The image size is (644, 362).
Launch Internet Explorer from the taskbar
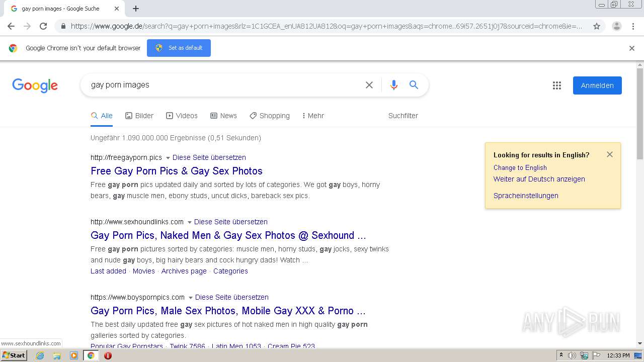(40, 355)
